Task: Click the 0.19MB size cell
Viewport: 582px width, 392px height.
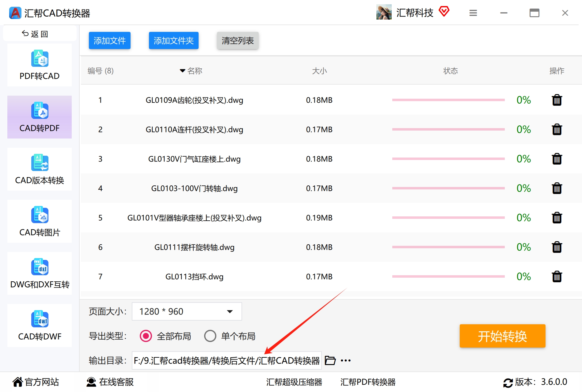Action: [x=319, y=218]
